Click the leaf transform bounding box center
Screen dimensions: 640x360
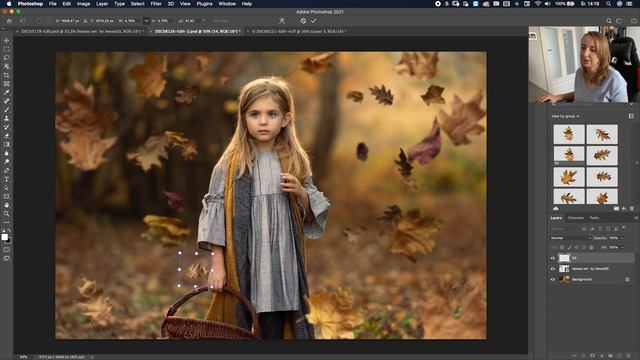click(196, 270)
